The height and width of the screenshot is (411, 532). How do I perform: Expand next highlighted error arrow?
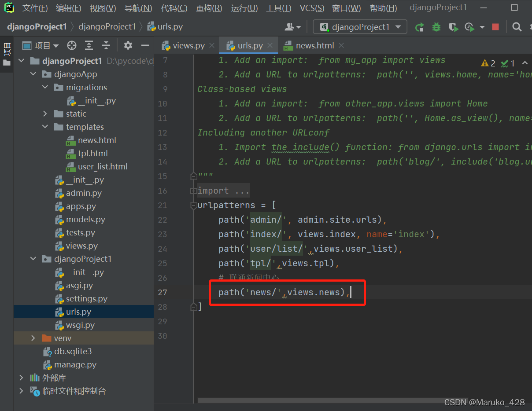(525, 63)
